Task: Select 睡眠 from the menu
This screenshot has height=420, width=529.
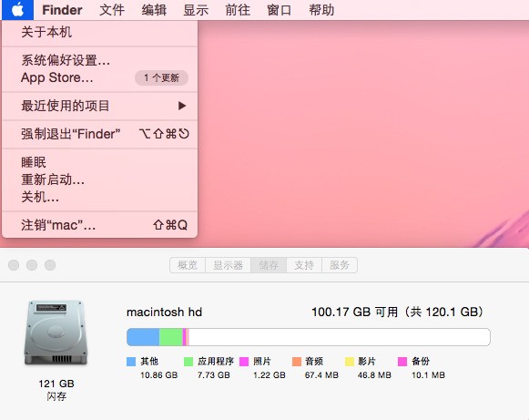Action: coord(99,162)
